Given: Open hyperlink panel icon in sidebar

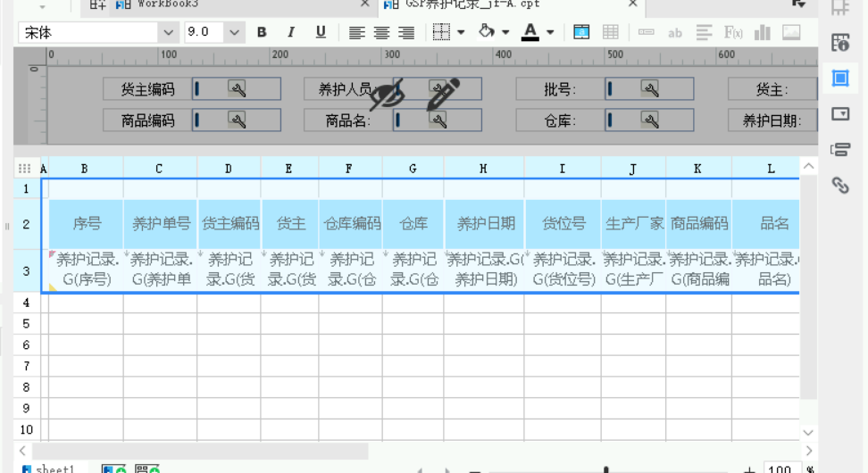Looking at the screenshot, I should coord(840,186).
